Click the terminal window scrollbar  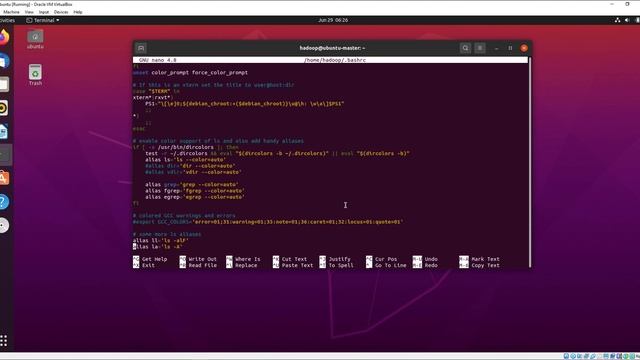pos(530,162)
